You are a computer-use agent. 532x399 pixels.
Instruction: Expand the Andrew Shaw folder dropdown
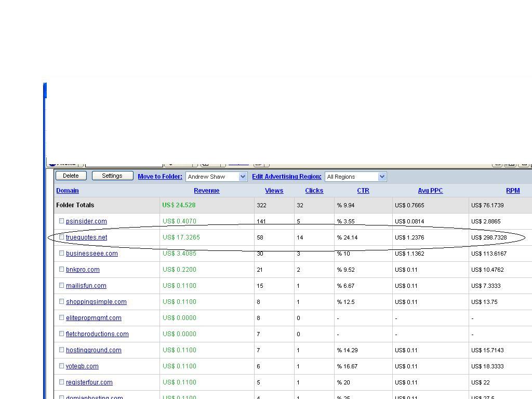click(x=243, y=177)
